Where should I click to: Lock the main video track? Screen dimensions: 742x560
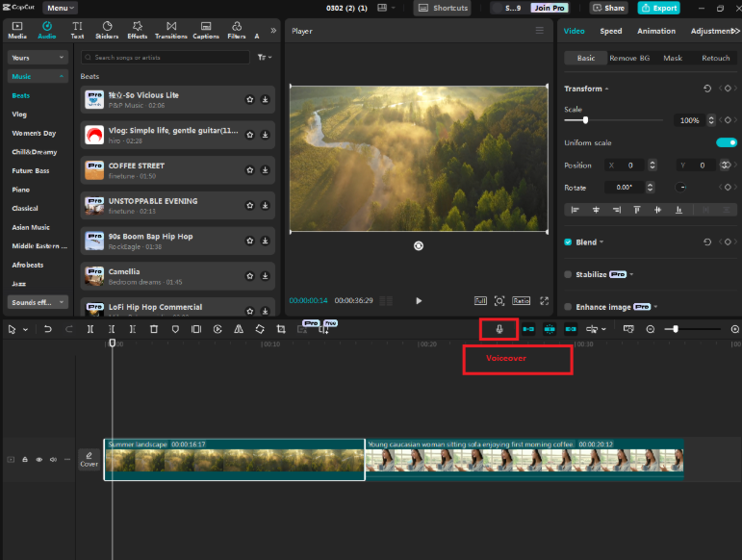(25, 459)
